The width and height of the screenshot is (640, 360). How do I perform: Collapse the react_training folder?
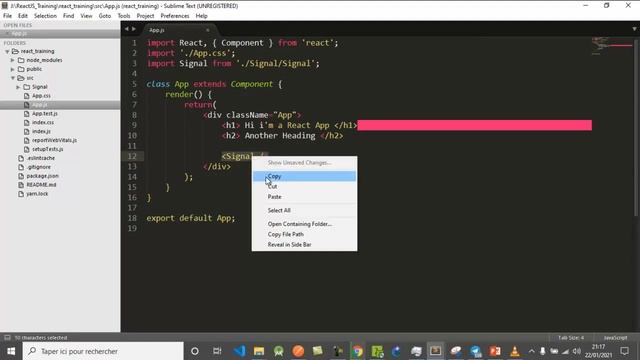pyautogui.click(x=7, y=51)
